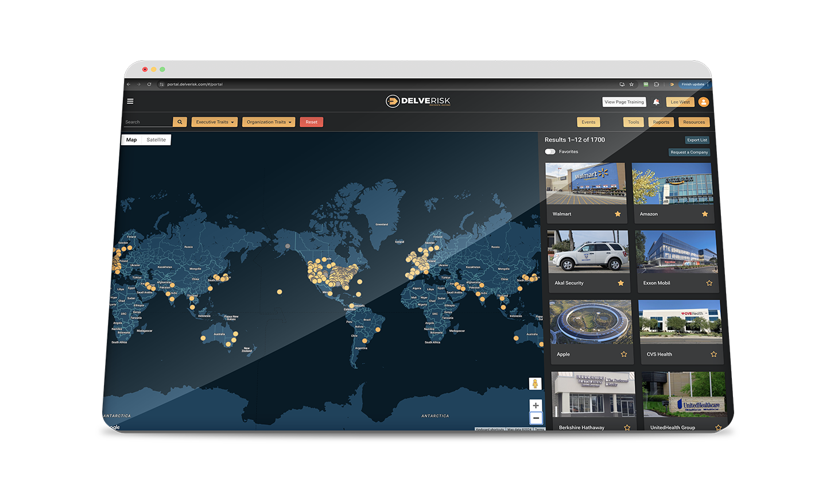Screen dimensions: 834x504
Task: Zoom out on the map with the minus control
Action: tap(536, 418)
